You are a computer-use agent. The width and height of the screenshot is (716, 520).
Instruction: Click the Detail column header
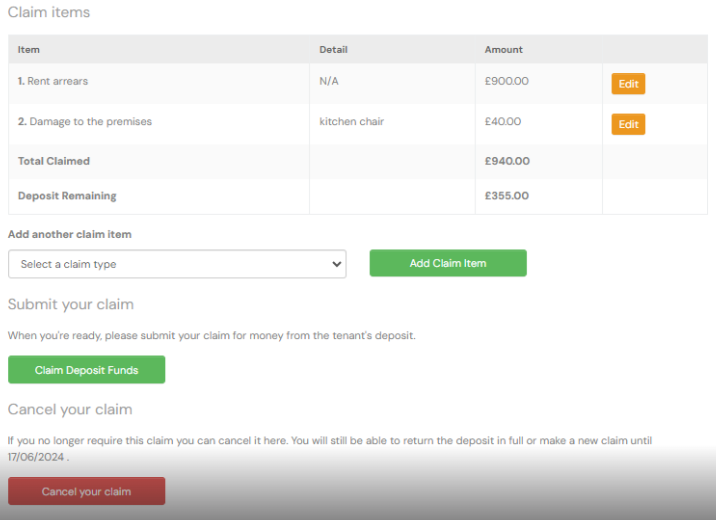333,50
